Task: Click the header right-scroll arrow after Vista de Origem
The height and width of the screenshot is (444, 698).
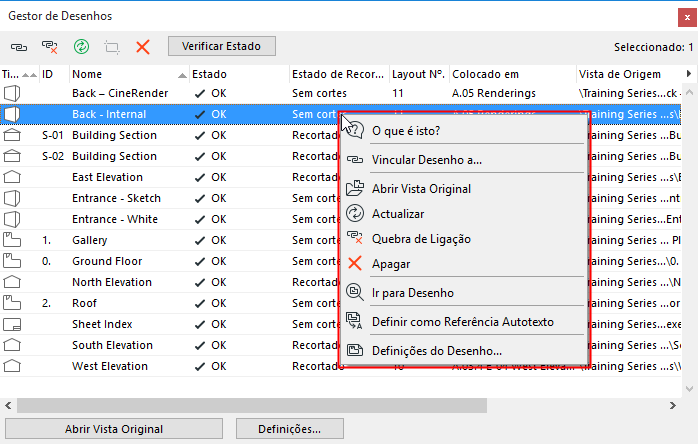Action: (x=690, y=74)
